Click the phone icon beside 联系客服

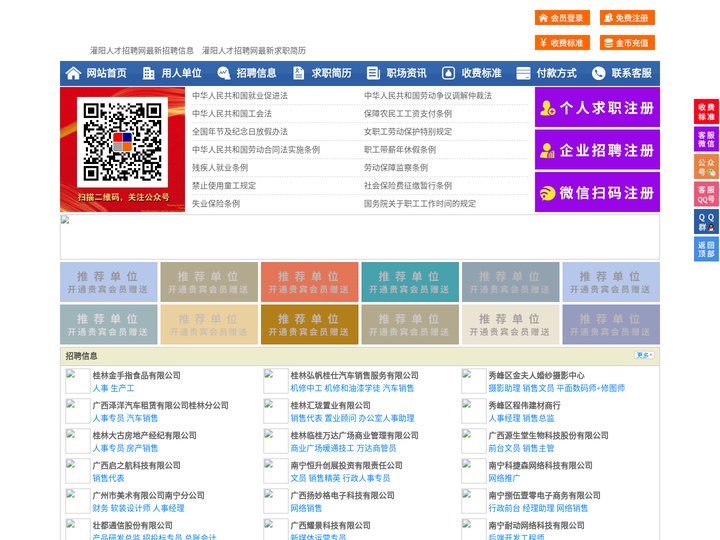pyautogui.click(x=598, y=73)
